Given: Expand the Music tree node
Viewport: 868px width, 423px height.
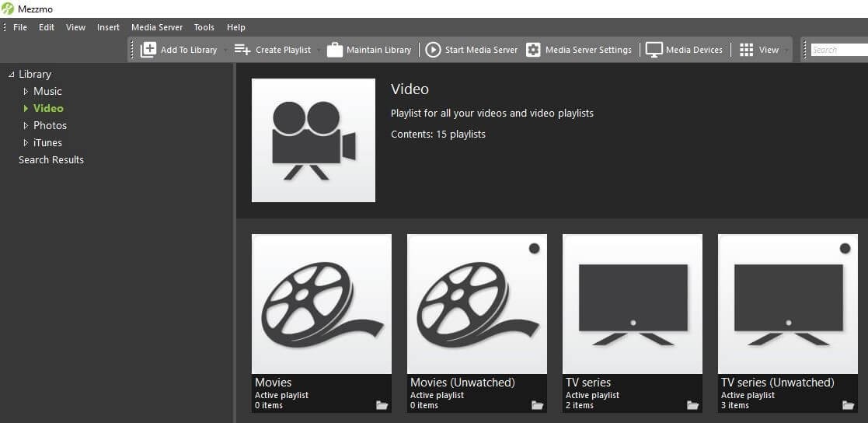Looking at the screenshot, I should [x=26, y=92].
